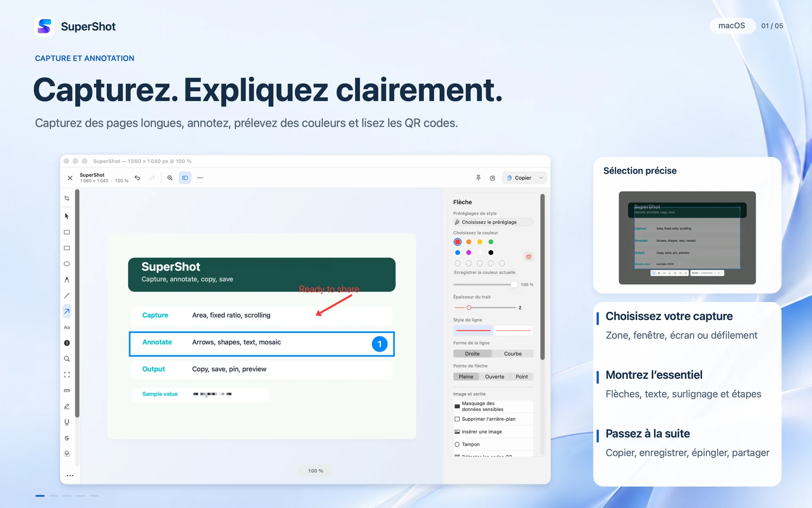Click the opacity slider at 100 %
The image size is (812, 508).
tap(485, 284)
